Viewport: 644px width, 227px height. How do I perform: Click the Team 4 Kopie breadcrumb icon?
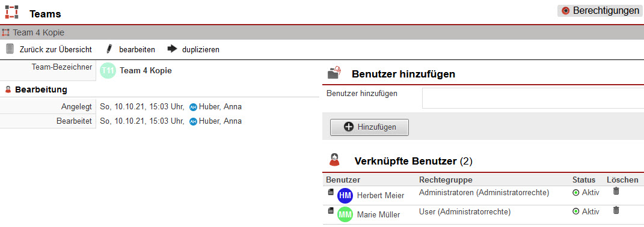[6, 32]
